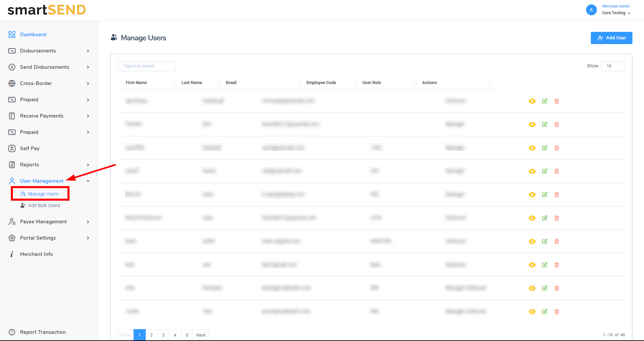Open Add Bulk Users submenu item
Image resolution: width=644 pixels, height=341 pixels.
click(x=44, y=205)
